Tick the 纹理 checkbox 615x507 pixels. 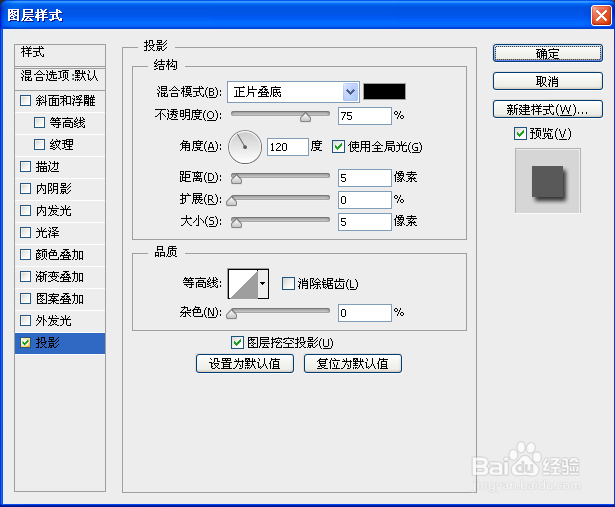click(40, 145)
